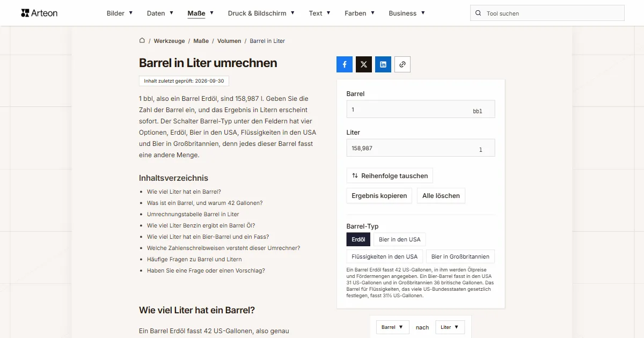Open Zahlenschreibweisen contents link

point(224,248)
